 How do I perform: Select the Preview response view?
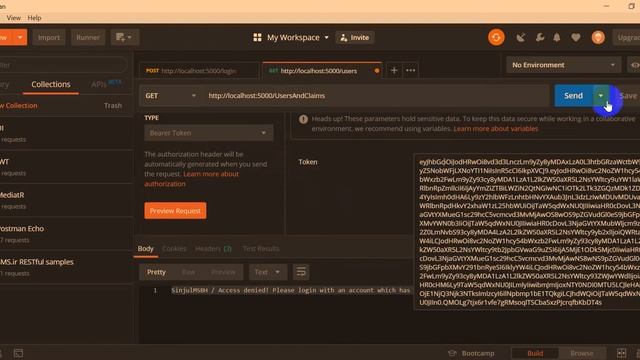click(223, 272)
